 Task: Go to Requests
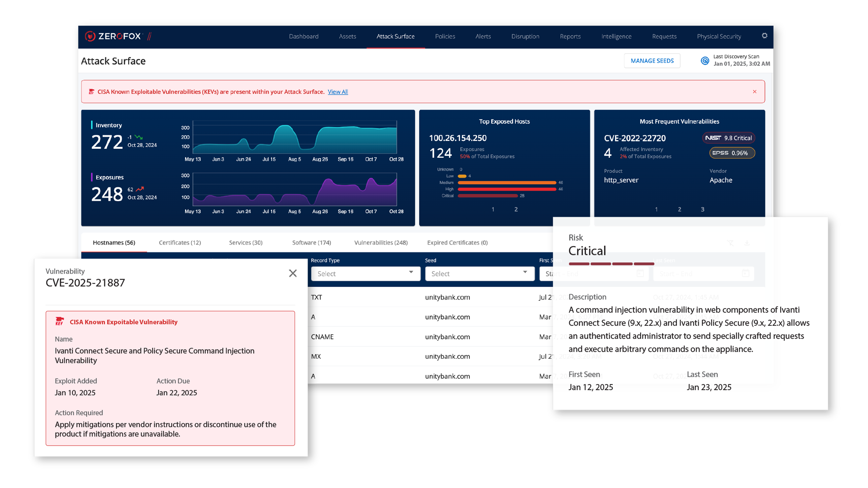click(x=664, y=36)
